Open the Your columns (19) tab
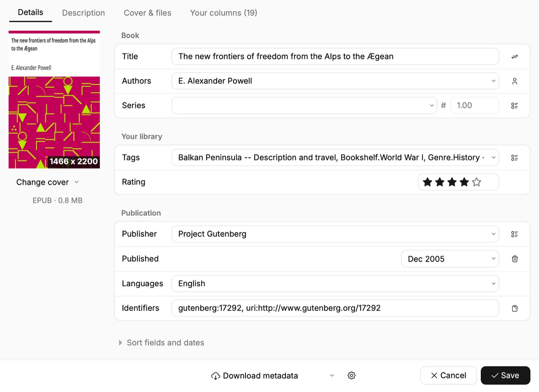 click(224, 13)
